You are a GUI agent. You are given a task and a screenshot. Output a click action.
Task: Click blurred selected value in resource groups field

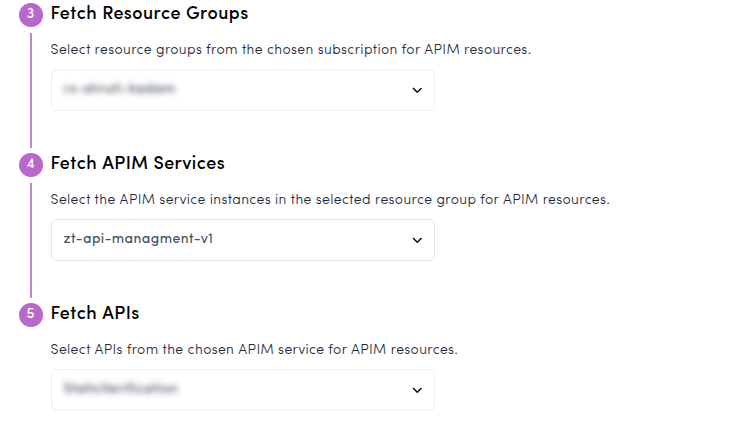[x=118, y=90]
